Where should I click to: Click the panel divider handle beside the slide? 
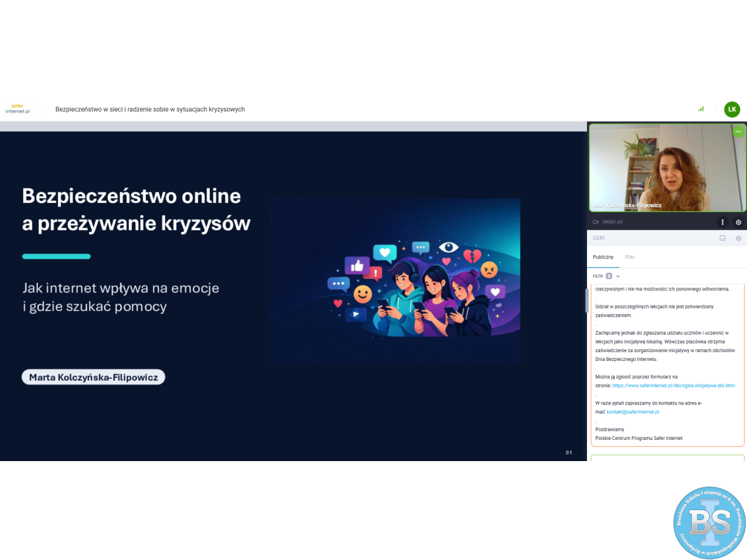click(586, 301)
